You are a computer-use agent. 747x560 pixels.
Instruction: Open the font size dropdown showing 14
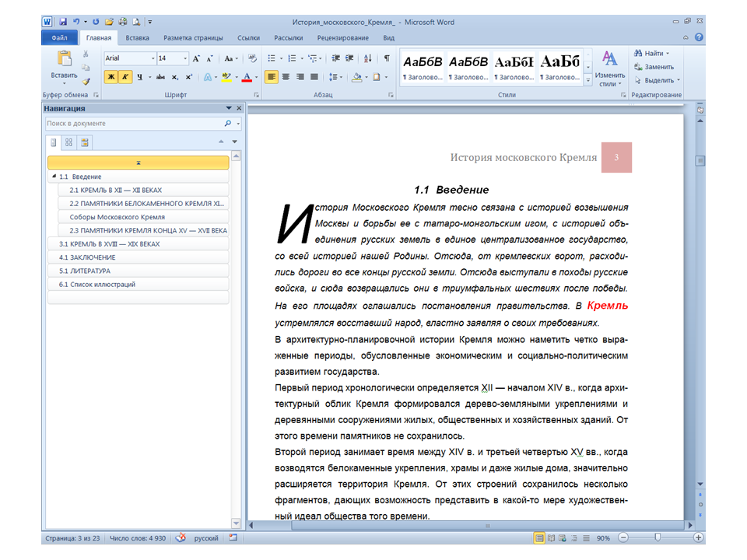coord(173,58)
